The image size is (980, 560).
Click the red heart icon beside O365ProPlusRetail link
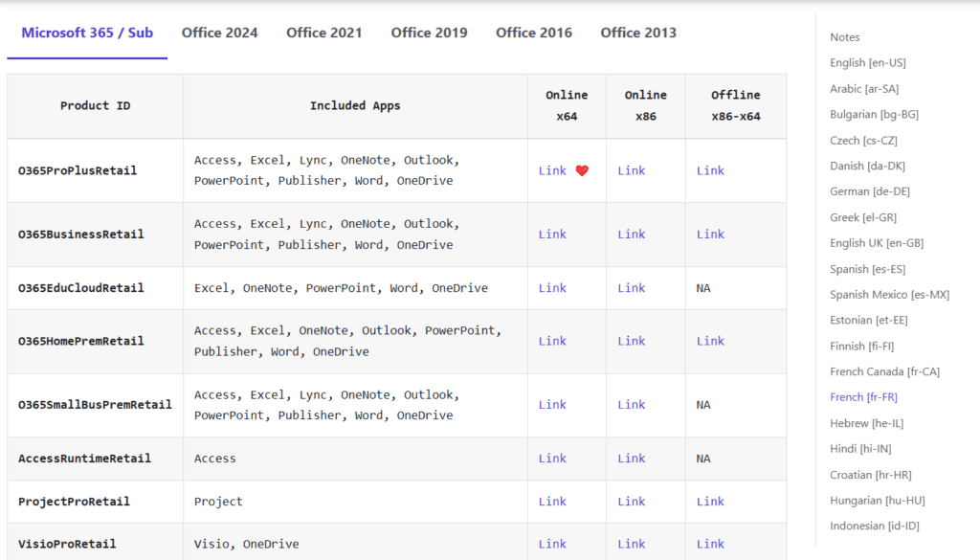582,170
